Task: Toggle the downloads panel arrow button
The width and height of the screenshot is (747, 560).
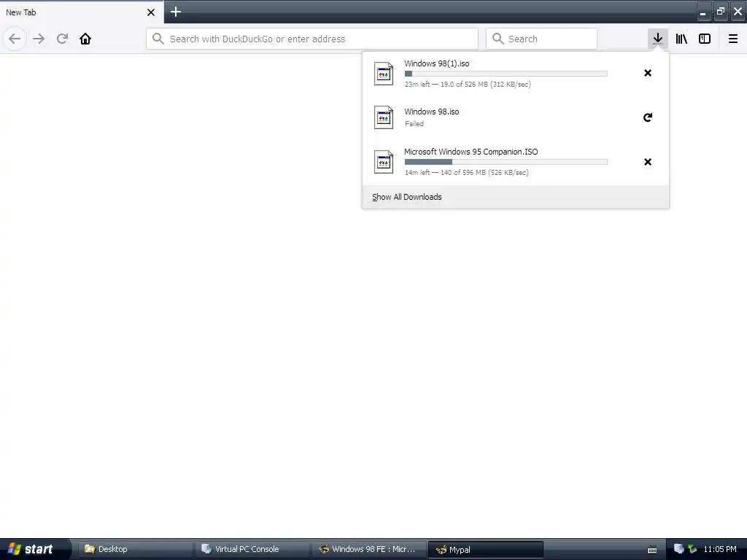Action: coord(657,39)
